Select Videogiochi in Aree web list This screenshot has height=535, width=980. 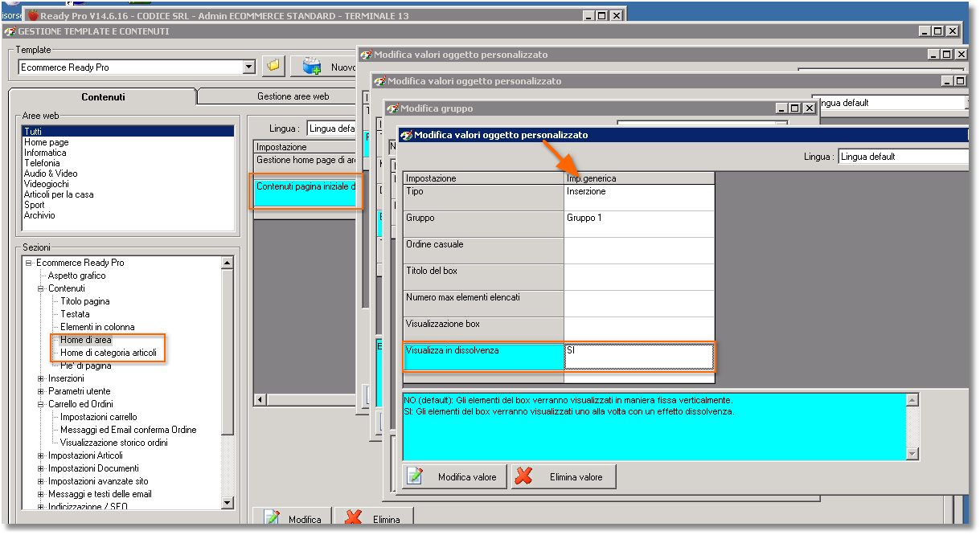(46, 184)
